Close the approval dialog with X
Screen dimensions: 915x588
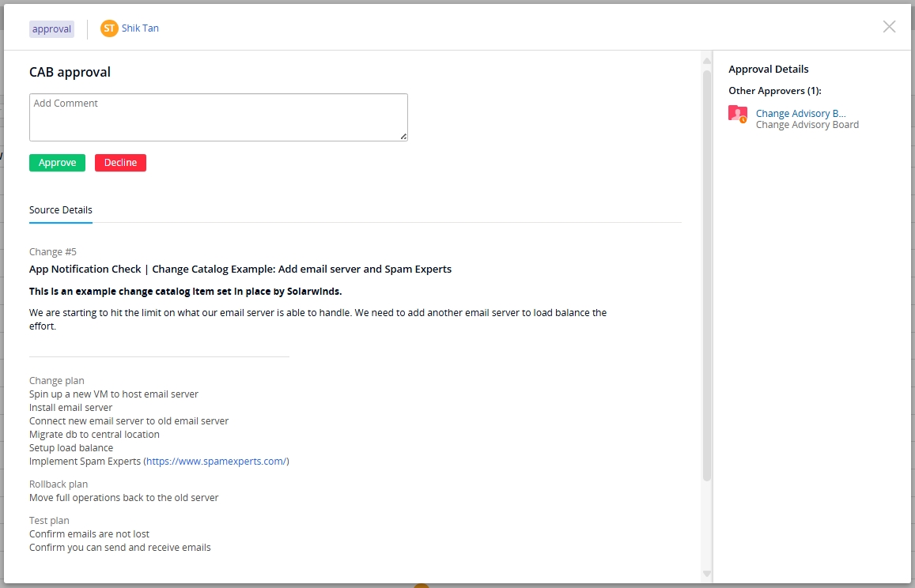coord(889,27)
